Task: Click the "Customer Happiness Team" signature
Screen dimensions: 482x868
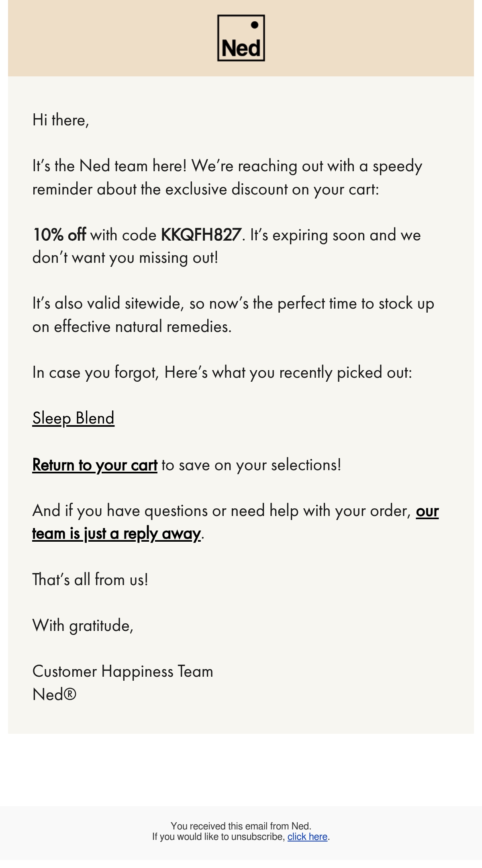Action: tap(123, 671)
